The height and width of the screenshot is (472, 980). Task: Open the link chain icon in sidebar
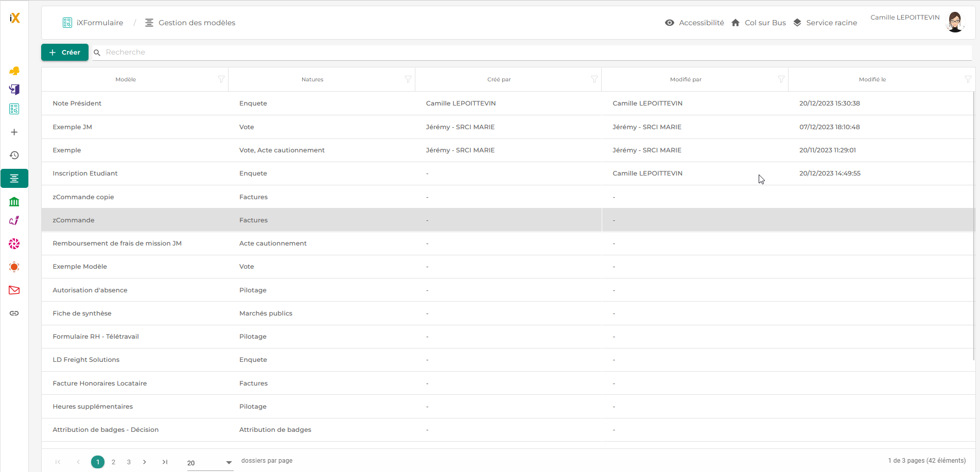14,313
